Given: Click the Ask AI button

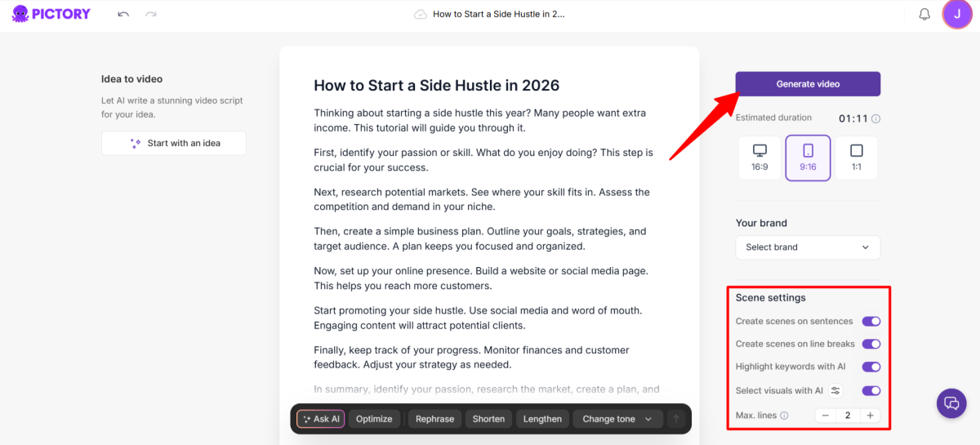Looking at the screenshot, I should [x=321, y=419].
